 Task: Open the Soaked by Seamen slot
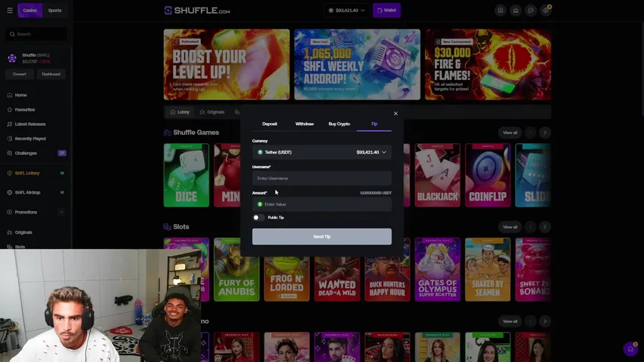click(x=488, y=270)
